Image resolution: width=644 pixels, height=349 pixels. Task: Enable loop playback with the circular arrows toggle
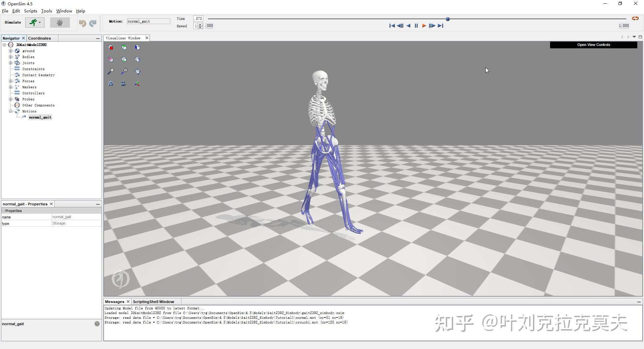point(635,18)
